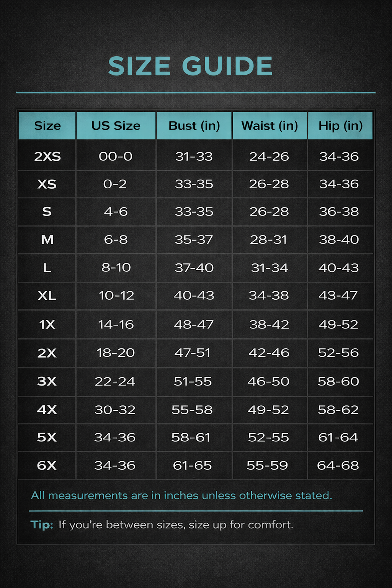The image size is (392, 588).
Task: Click the 6X size row label
Action: 47,465
